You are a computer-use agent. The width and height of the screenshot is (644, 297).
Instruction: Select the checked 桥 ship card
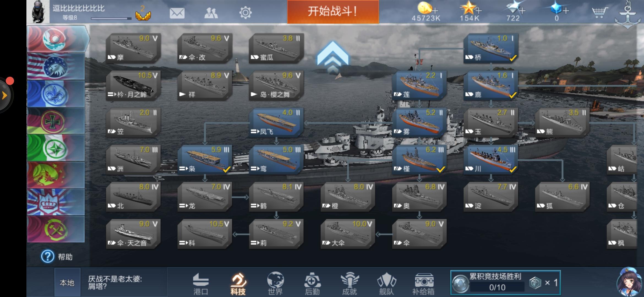coord(491,47)
